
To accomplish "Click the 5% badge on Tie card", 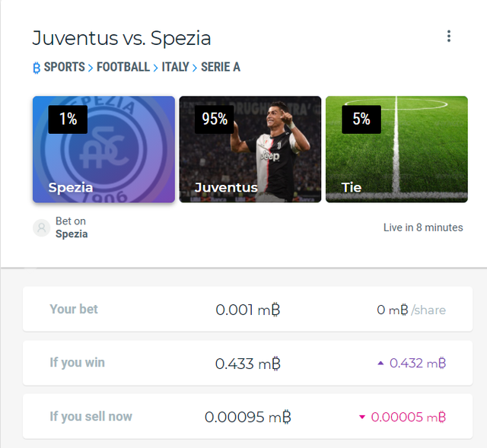I will point(361,119).
